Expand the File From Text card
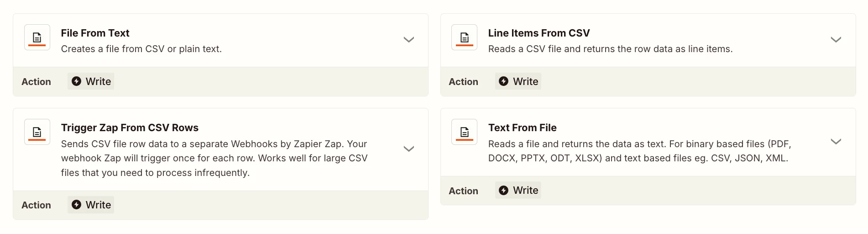This screenshot has height=234, width=868. (408, 40)
